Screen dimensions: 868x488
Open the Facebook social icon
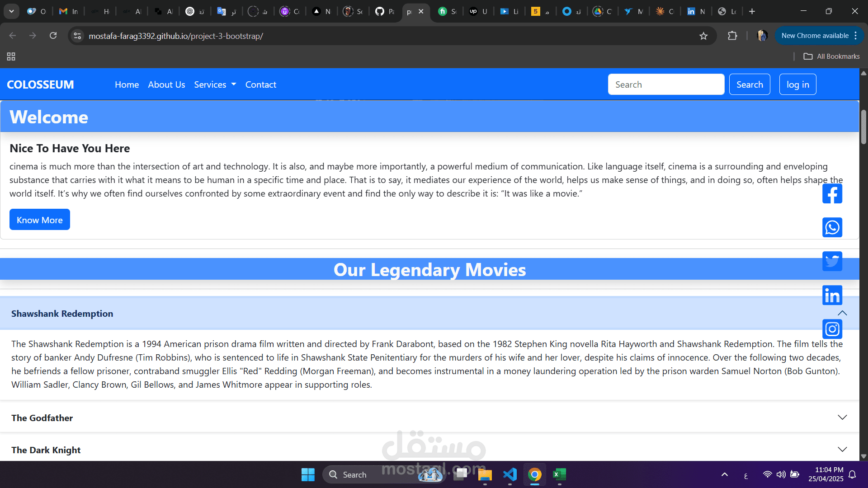click(x=832, y=193)
